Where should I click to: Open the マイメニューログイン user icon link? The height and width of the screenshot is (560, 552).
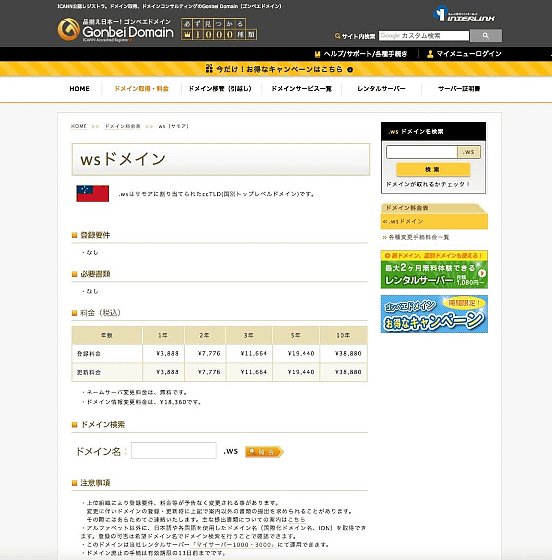coord(430,54)
